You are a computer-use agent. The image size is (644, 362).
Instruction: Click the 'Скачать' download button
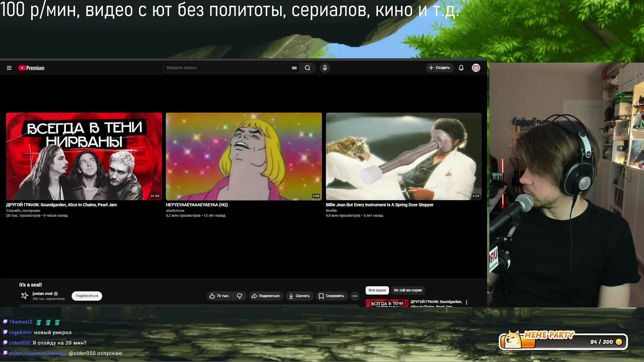[299, 296]
